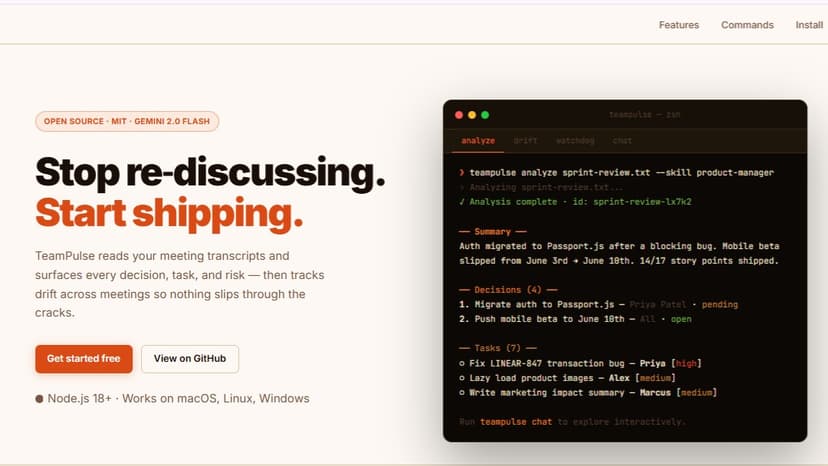Image resolution: width=828 pixels, height=466 pixels.
Task: Click the dot icon before Node.js 18+
Action: pos(39,399)
